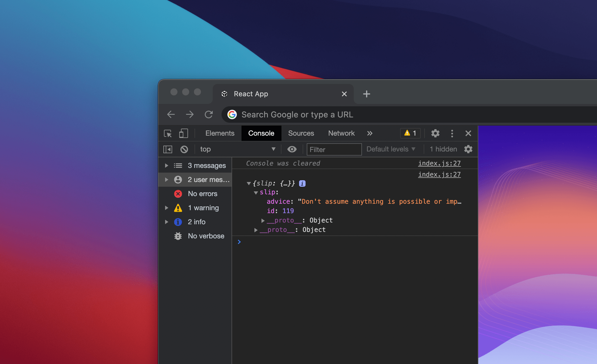Open a new browser tab
The image size is (597, 364).
(367, 94)
